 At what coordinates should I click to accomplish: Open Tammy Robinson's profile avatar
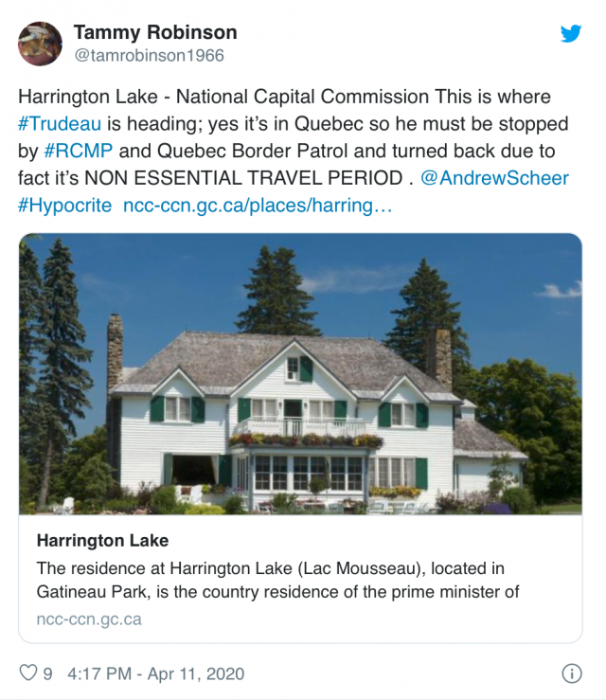pos(40,44)
